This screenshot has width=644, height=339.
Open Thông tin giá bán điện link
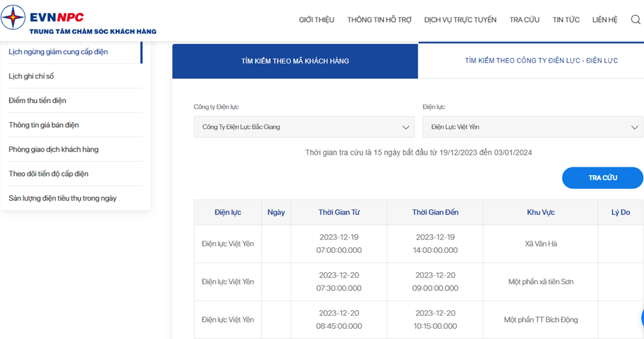point(43,125)
